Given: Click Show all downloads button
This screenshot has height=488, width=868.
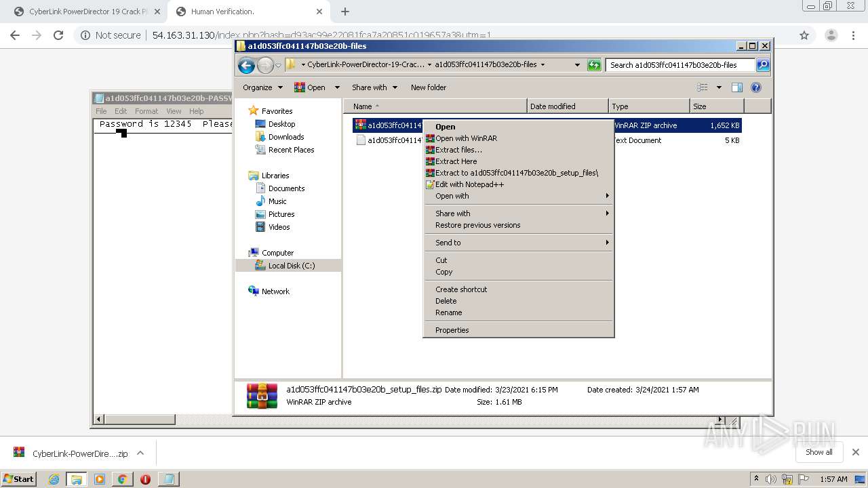Looking at the screenshot, I should [x=819, y=452].
